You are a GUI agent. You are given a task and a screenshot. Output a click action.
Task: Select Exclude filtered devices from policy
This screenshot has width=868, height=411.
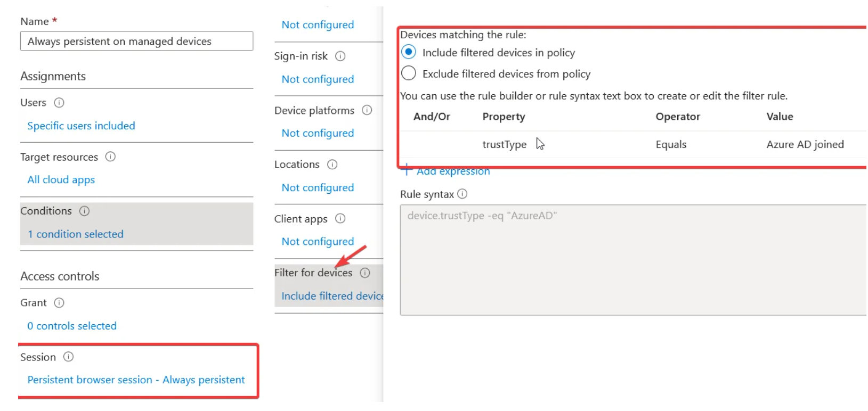(408, 73)
